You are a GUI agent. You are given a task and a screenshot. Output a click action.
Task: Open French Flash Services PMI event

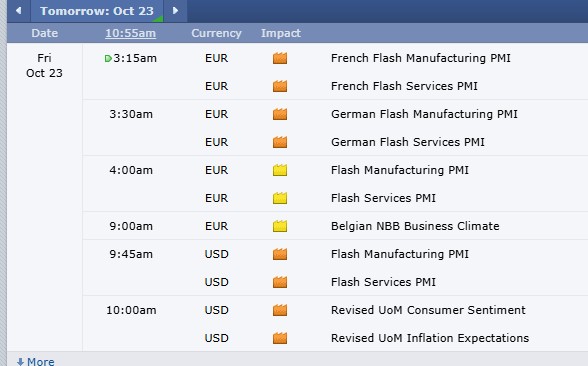404,86
